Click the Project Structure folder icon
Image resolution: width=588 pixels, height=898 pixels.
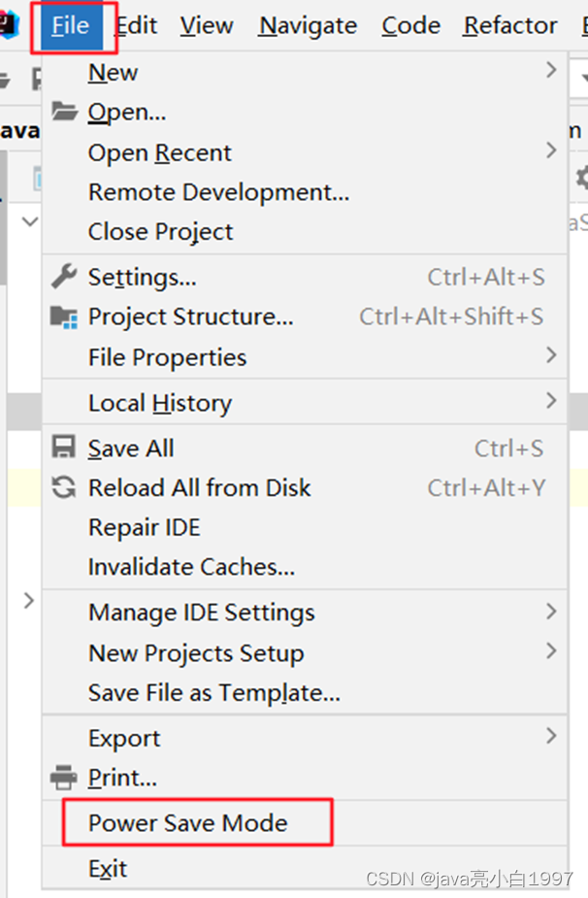64,316
